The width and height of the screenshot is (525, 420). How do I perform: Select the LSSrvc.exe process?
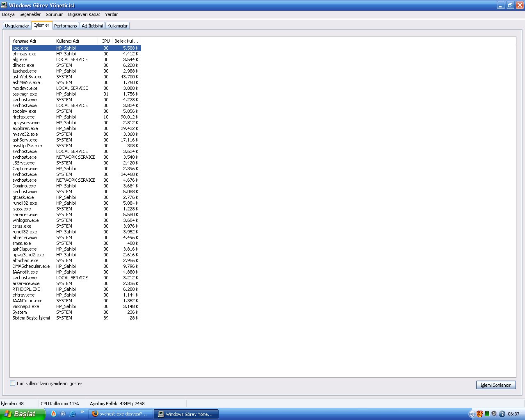click(76, 163)
